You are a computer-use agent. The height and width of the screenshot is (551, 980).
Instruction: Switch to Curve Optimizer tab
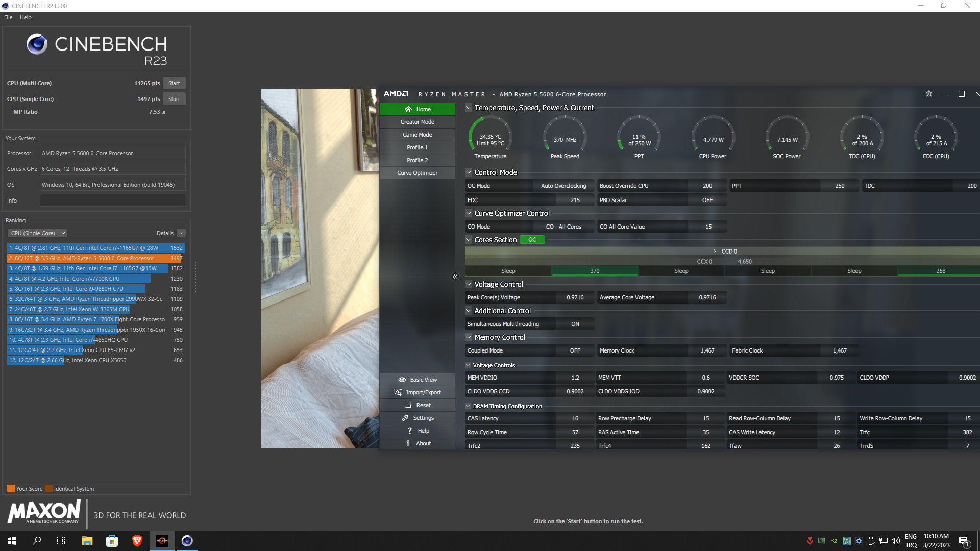point(417,173)
